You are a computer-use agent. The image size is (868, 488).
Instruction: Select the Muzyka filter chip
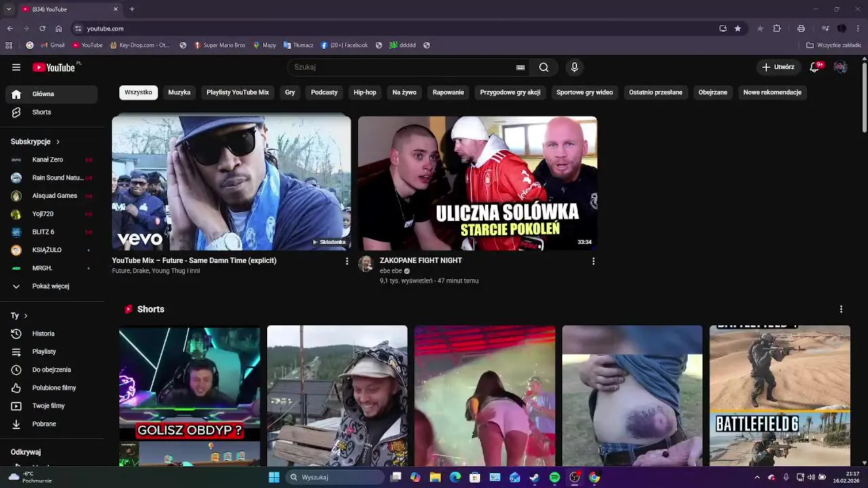click(180, 92)
